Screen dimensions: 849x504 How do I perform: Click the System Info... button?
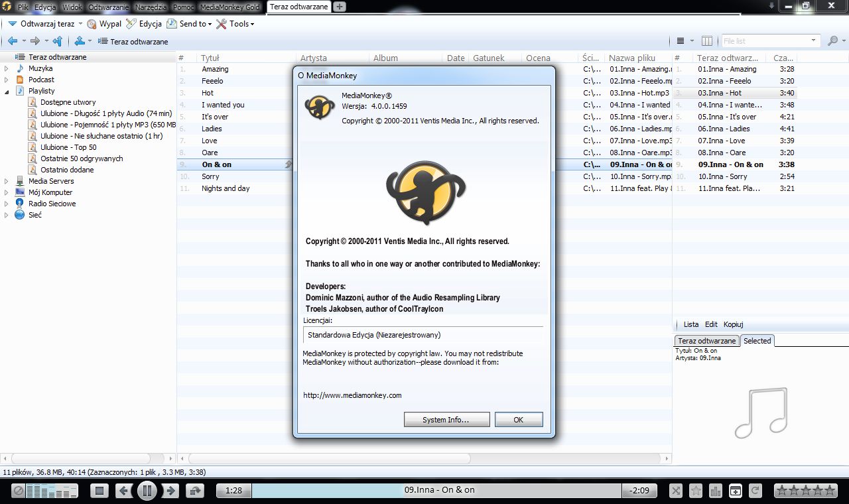tap(446, 420)
